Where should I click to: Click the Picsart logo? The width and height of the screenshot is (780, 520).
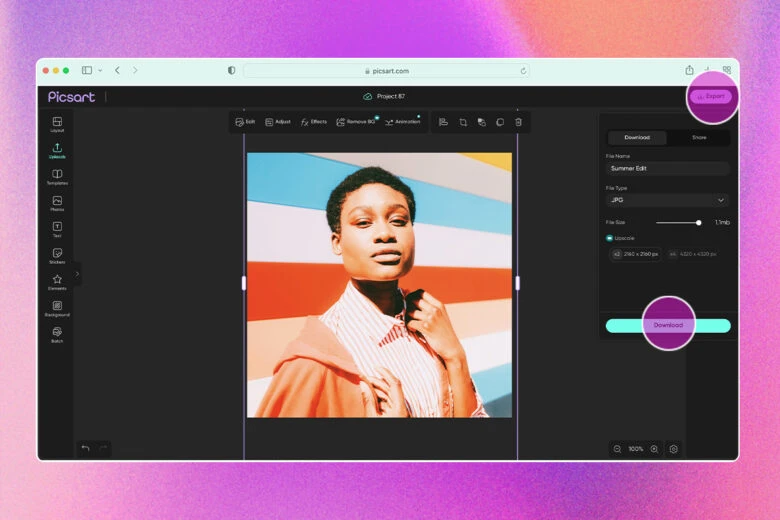(71, 97)
